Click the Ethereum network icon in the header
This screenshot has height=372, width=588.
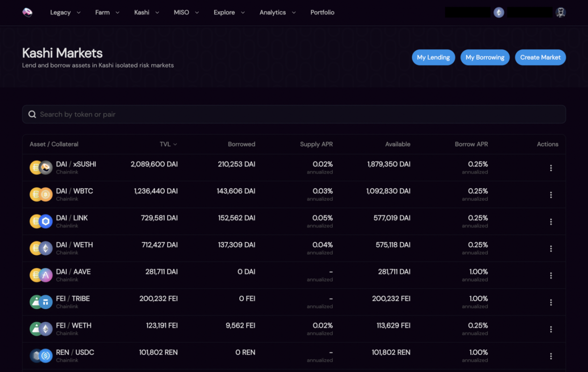pyautogui.click(x=499, y=13)
